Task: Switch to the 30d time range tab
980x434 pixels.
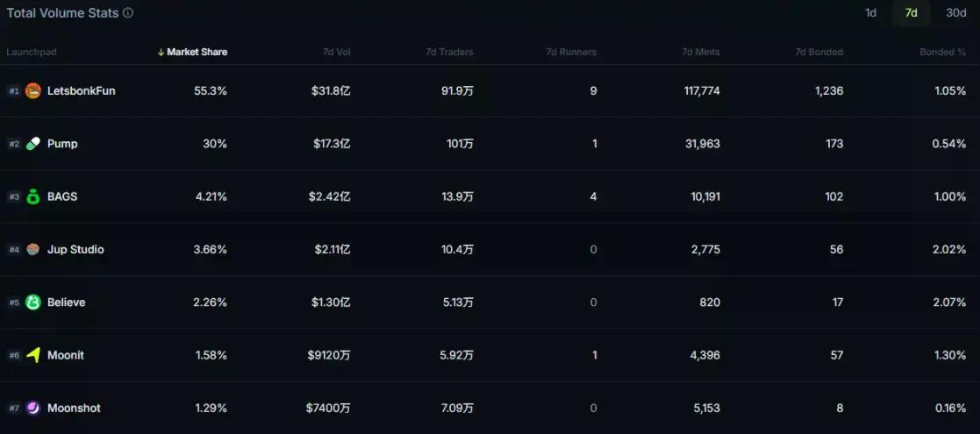Action: [955, 13]
